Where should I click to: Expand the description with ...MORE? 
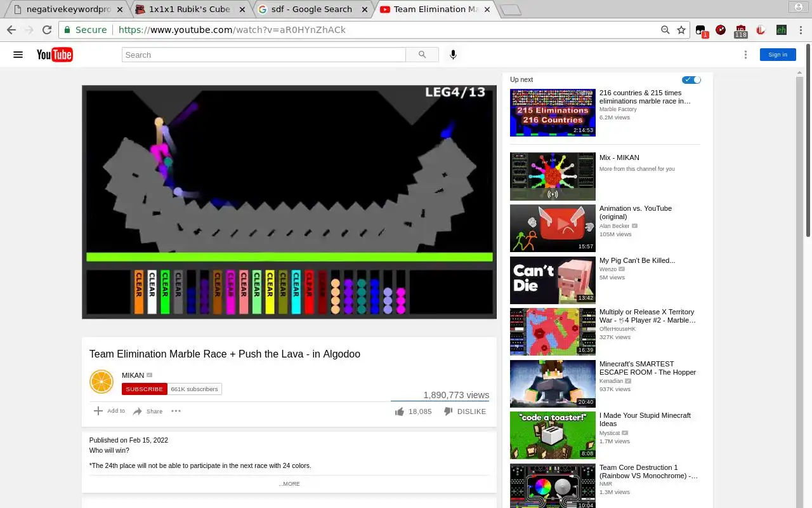(289, 484)
